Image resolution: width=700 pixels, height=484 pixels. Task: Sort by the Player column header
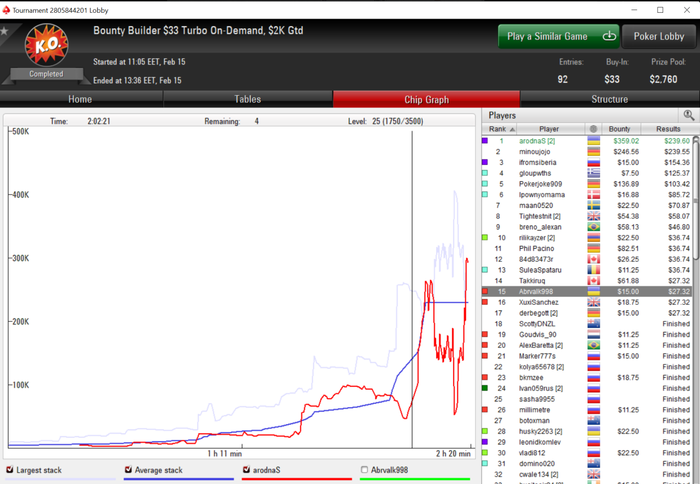[551, 129]
